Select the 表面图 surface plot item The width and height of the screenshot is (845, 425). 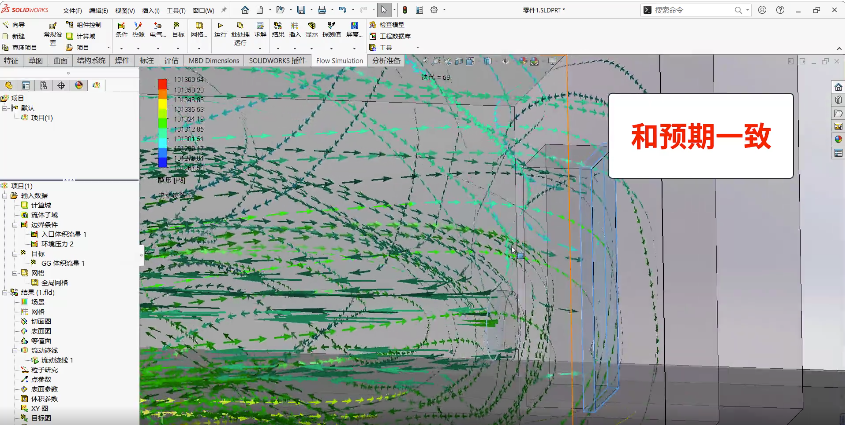tap(36, 331)
